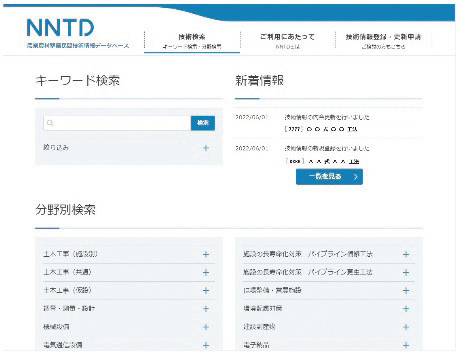Open the 技術検索 navigation tab
The image size is (460, 363).
coord(192,41)
